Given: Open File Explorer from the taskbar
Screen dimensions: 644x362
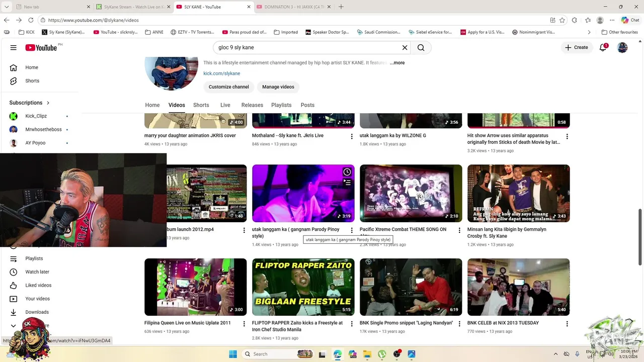Looking at the screenshot, I should [367, 354].
